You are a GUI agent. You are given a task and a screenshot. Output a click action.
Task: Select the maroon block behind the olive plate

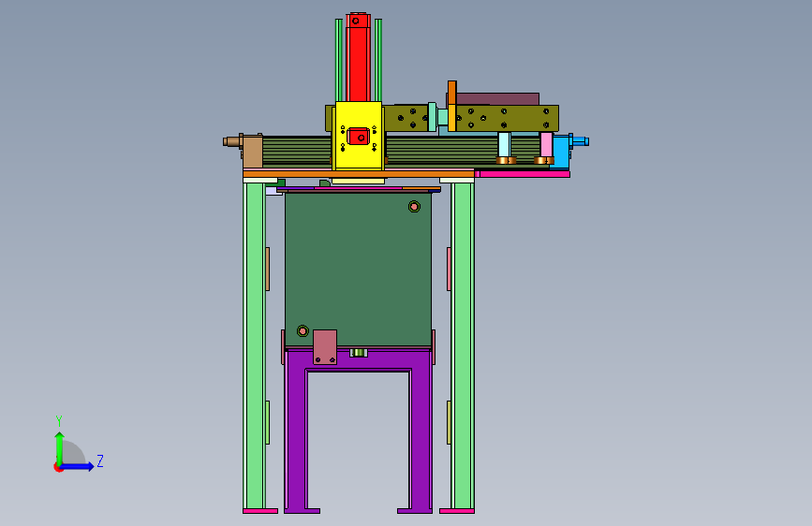497,99
